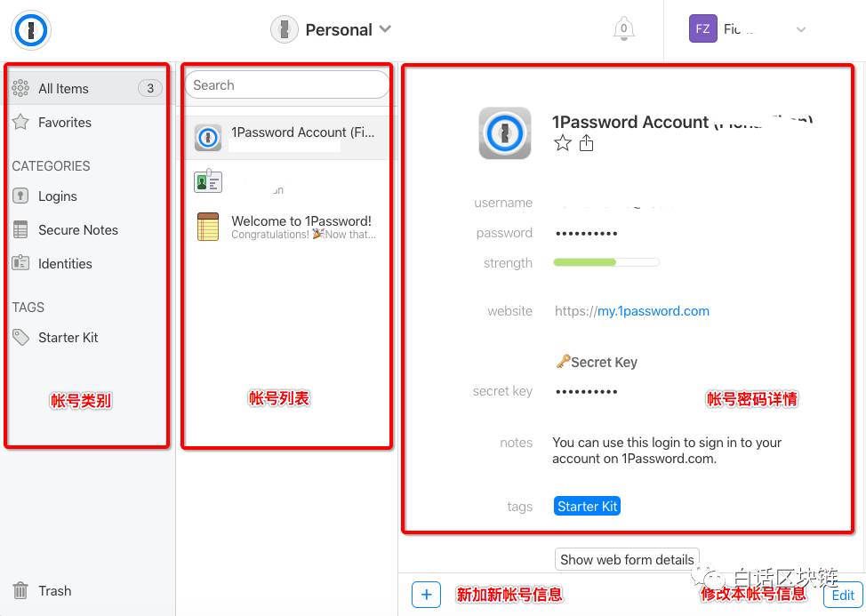Open the Welcome to 1Password! note
The width and height of the screenshot is (866, 616).
286,227
